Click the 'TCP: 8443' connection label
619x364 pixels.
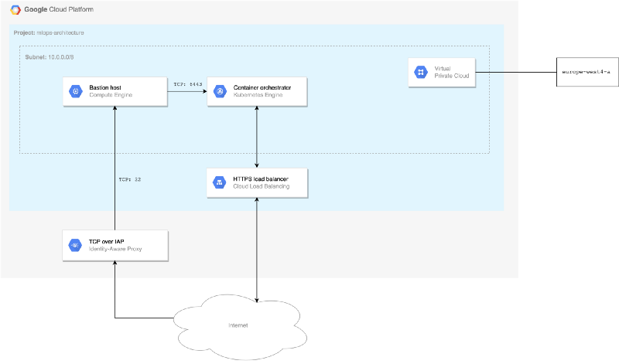pos(188,84)
